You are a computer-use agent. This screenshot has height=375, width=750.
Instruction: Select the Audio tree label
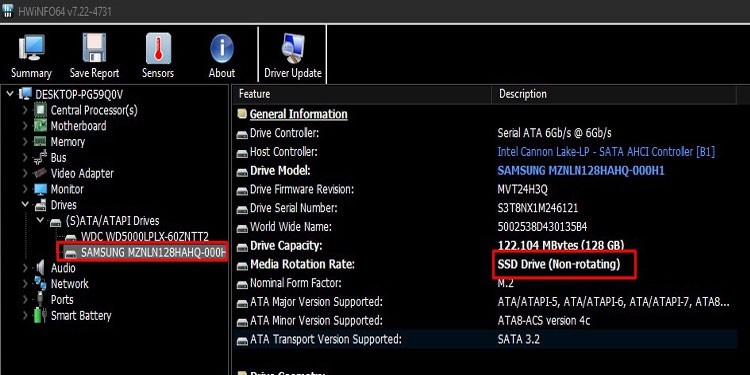point(63,268)
